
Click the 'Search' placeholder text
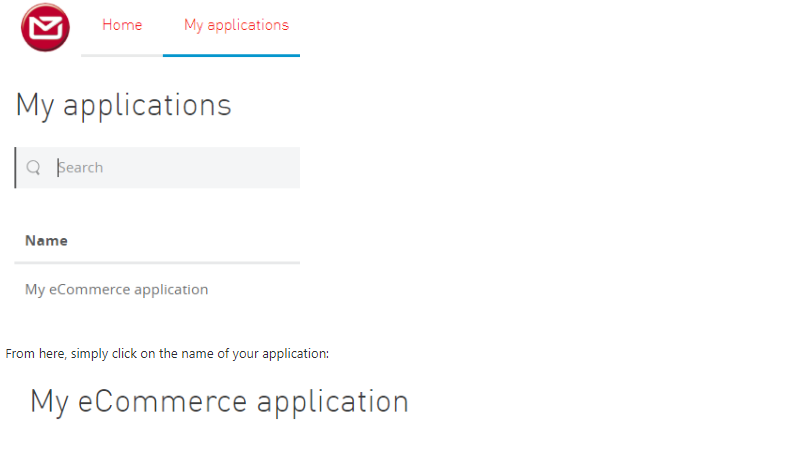pos(80,168)
